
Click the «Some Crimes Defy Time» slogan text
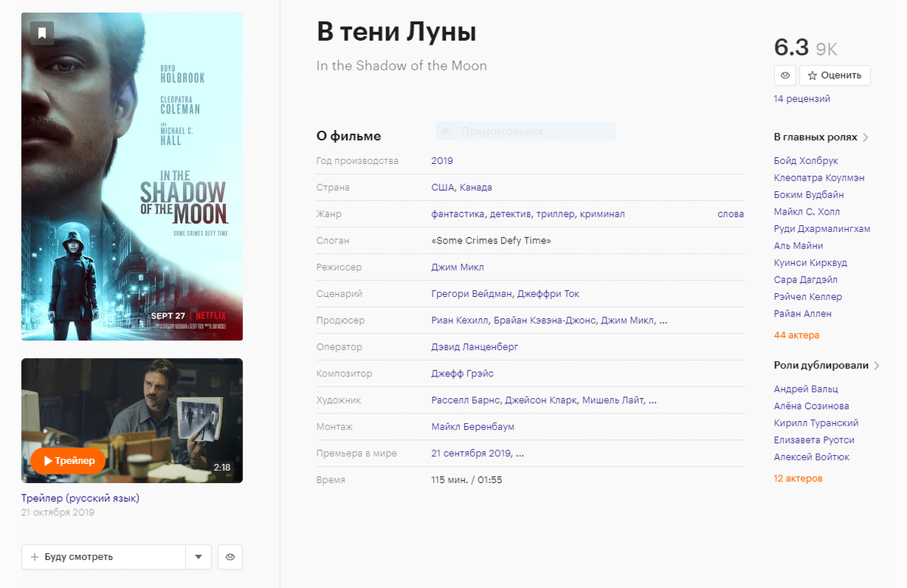[491, 241]
